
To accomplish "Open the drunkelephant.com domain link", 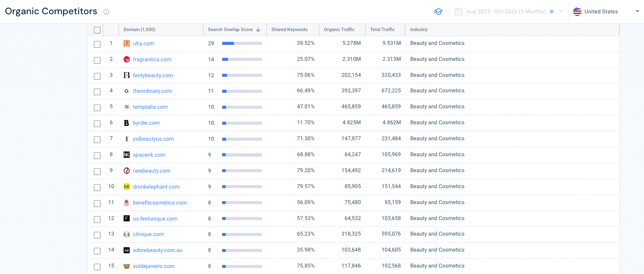I will coord(156,187).
